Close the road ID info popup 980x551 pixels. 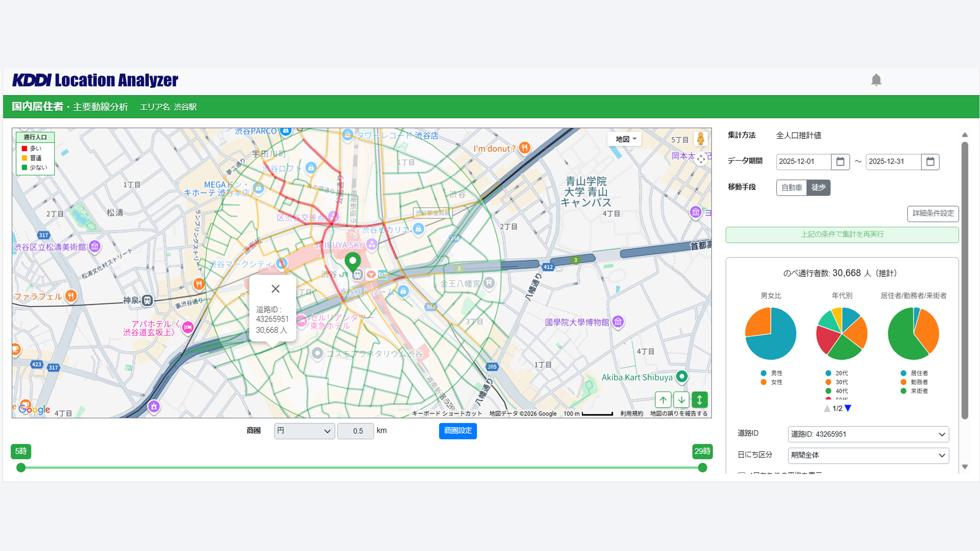(x=275, y=289)
